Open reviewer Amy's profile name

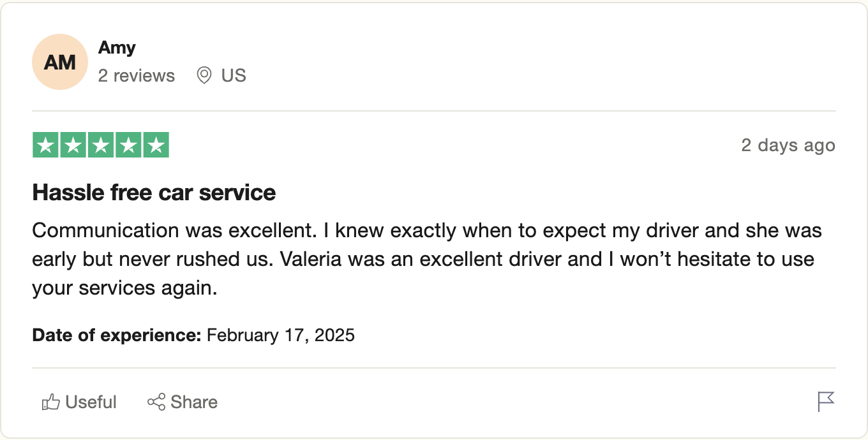coord(117,48)
